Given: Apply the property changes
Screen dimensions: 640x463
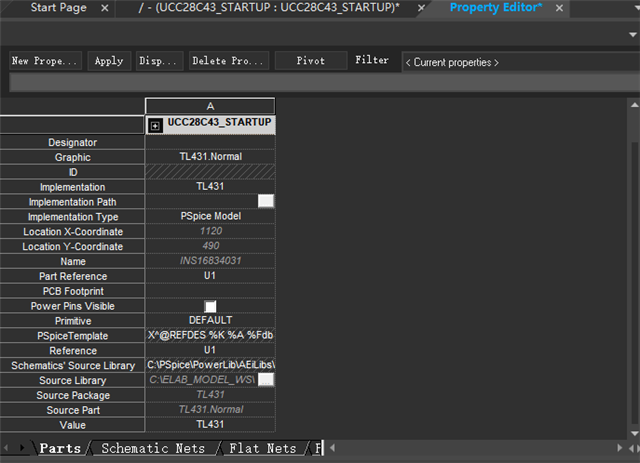Looking at the screenshot, I should 109,61.
